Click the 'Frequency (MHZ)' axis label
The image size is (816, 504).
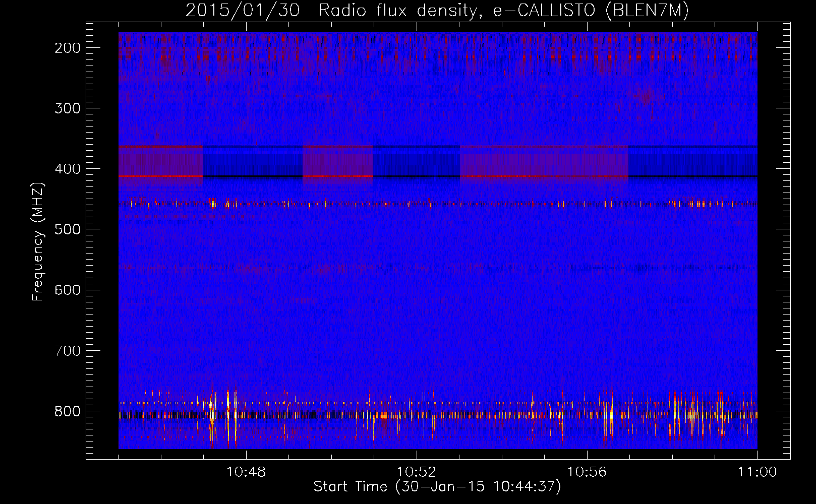(x=38, y=242)
